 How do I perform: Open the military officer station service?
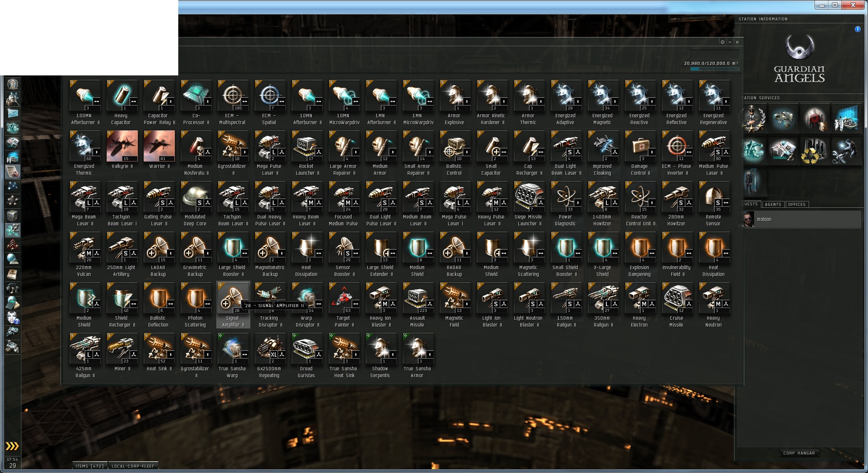[753, 119]
